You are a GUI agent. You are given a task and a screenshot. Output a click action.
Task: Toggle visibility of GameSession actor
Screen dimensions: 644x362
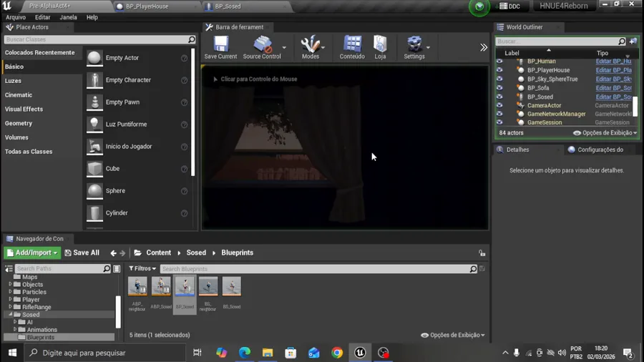click(x=499, y=122)
